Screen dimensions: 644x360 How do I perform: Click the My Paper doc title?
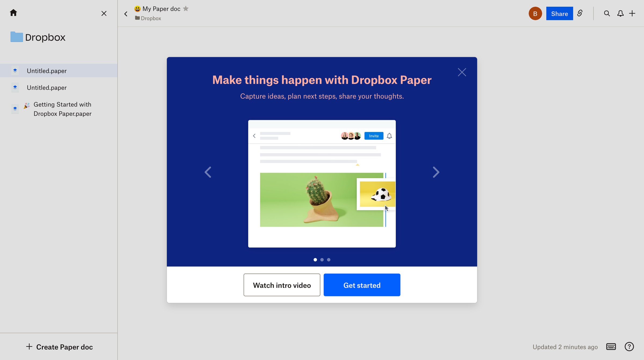pyautogui.click(x=161, y=9)
